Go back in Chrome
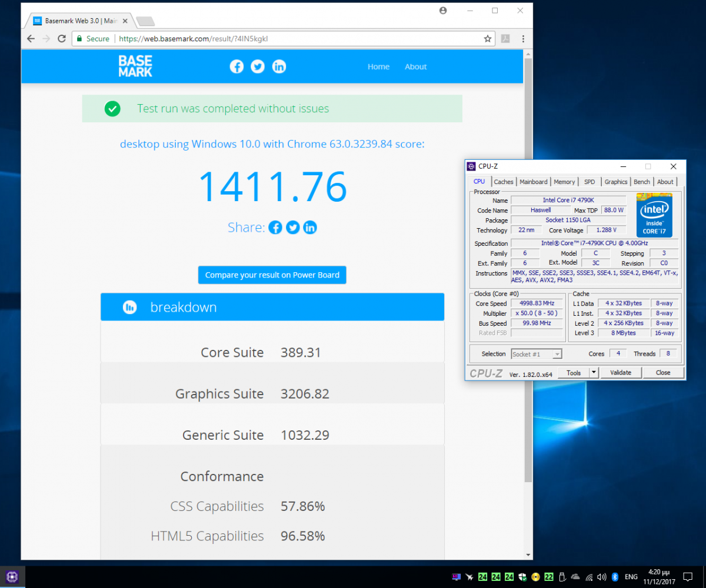The height and width of the screenshot is (588, 706). 31,39
